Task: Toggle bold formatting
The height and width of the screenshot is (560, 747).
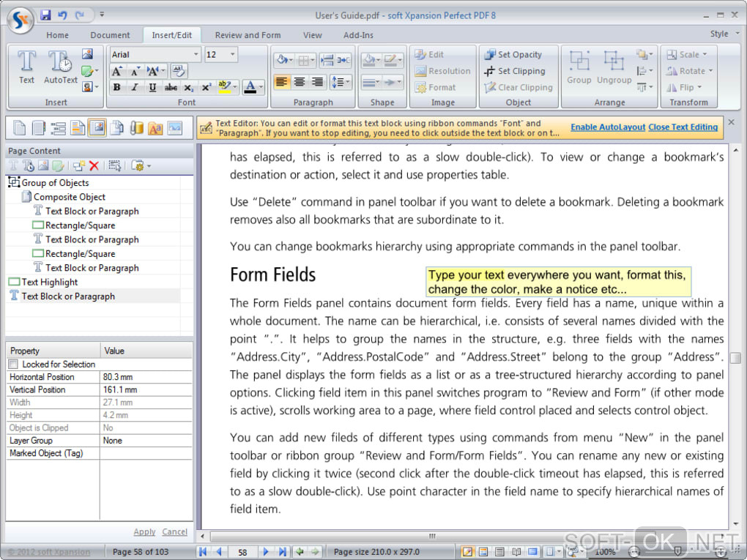Action: [116, 87]
